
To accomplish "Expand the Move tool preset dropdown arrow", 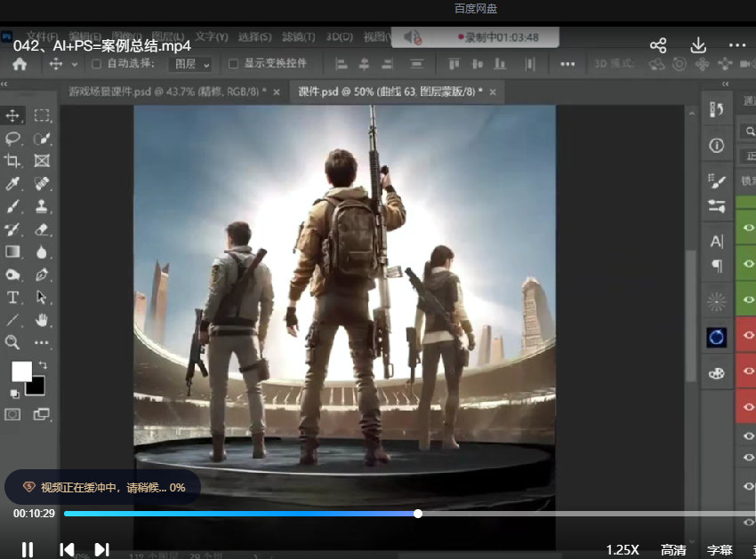I will [74, 64].
